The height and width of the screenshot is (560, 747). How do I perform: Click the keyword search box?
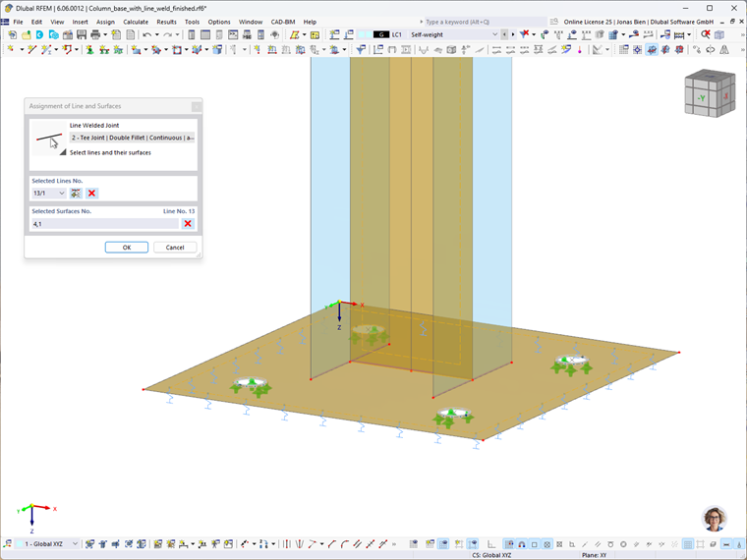485,22
